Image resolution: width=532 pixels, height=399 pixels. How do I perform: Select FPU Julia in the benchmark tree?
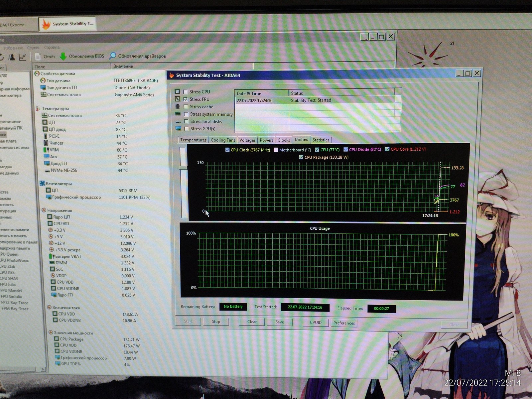pyautogui.click(x=8, y=284)
